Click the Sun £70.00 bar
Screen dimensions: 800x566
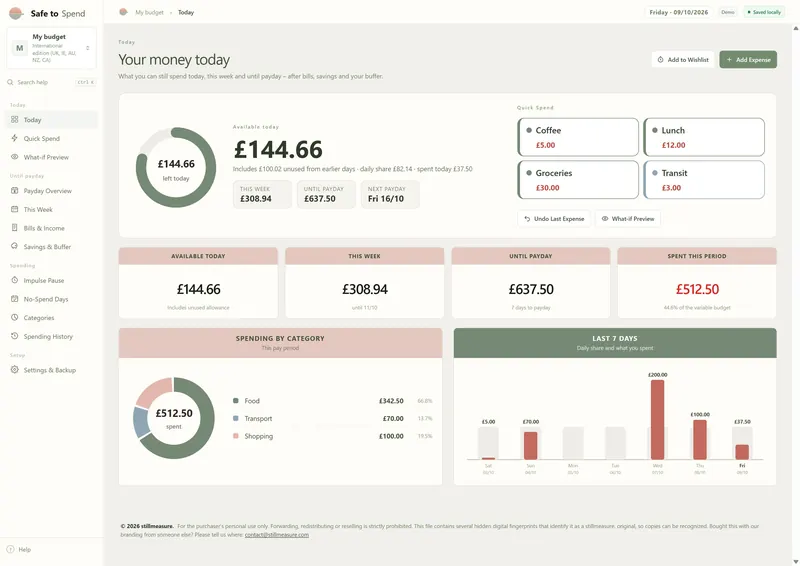pos(531,446)
